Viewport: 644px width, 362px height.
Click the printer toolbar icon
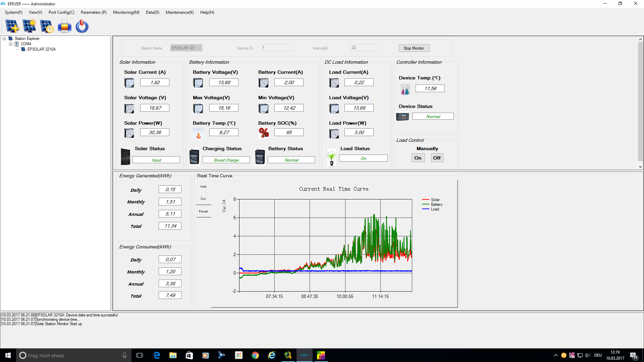tap(64, 26)
